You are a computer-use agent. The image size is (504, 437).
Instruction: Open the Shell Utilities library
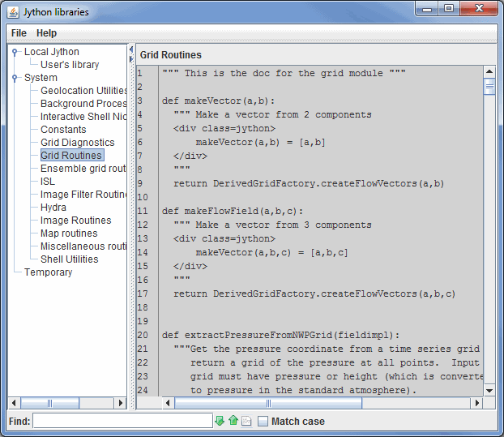[70, 259]
